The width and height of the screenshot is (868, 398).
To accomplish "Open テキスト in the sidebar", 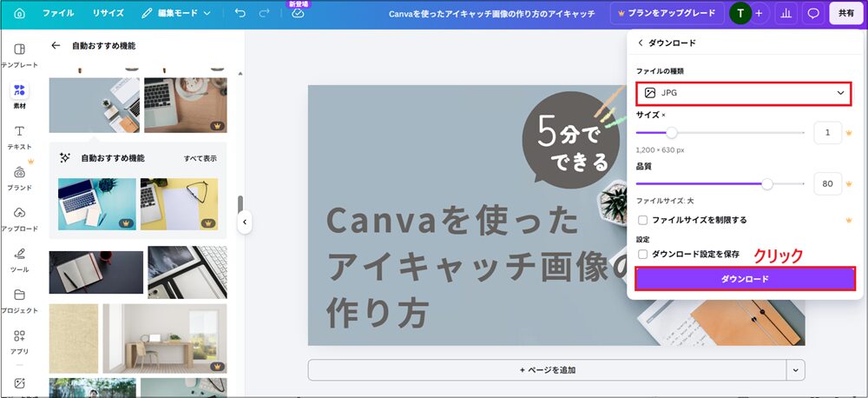I will 19,137.
